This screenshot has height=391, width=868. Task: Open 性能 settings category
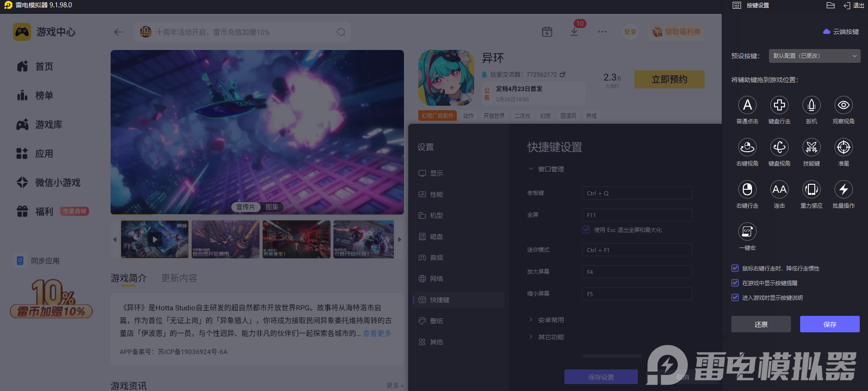coord(459,194)
